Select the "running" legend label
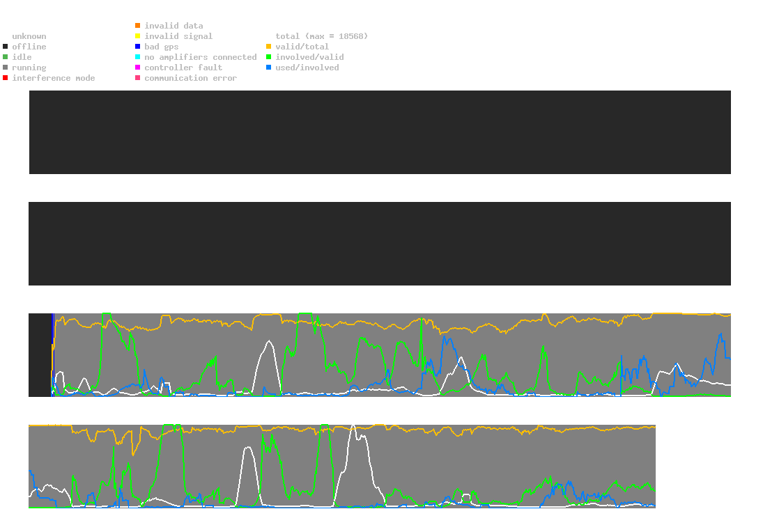The width and height of the screenshot is (763, 532). pyautogui.click(x=29, y=68)
